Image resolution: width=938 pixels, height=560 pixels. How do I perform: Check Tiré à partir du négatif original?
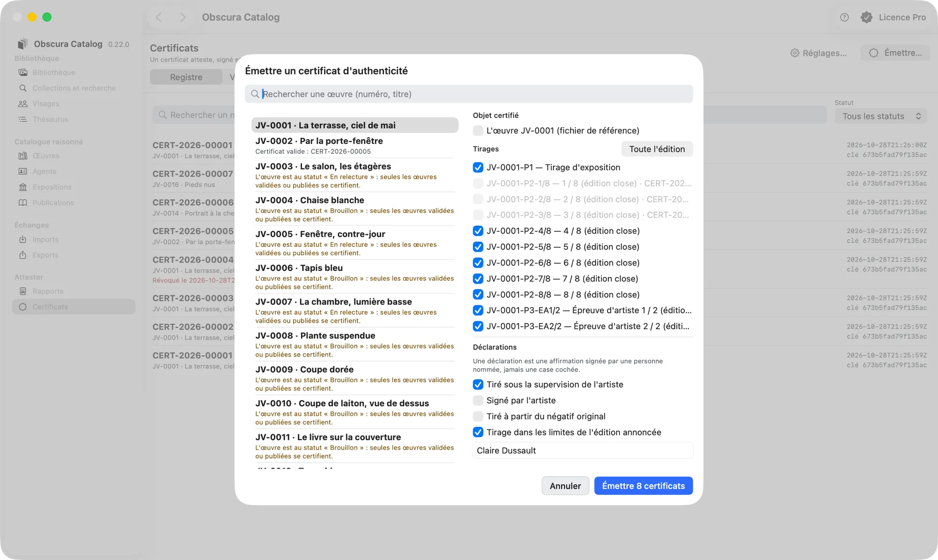coord(478,416)
